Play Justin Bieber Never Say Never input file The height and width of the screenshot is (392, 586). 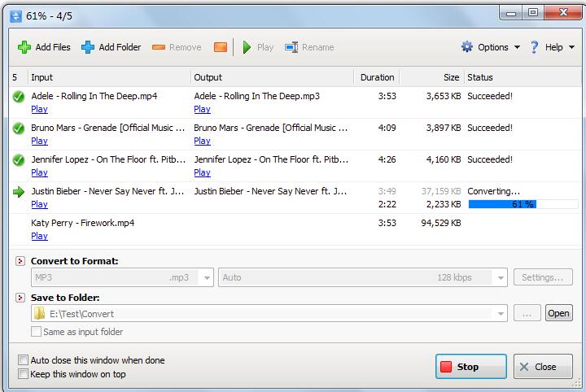coord(39,205)
